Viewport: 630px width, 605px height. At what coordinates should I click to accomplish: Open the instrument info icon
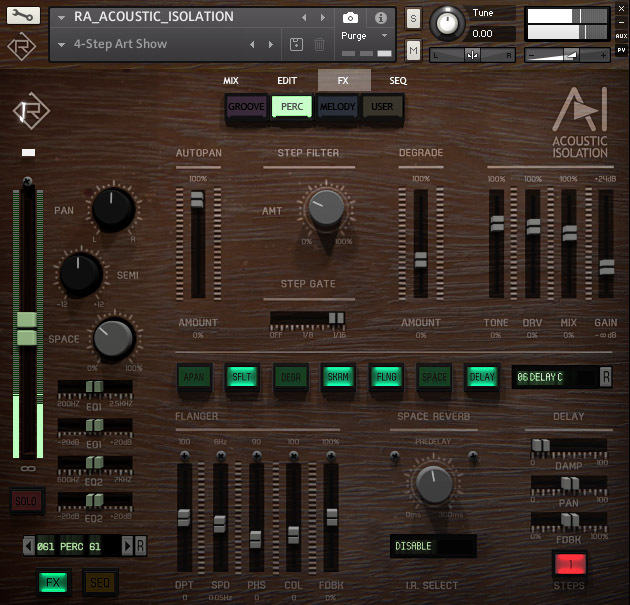coord(381,18)
